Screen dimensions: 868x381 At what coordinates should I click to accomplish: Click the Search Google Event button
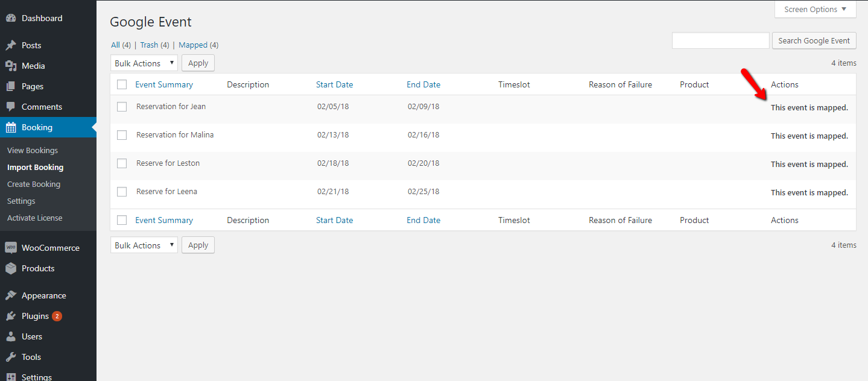click(x=814, y=40)
